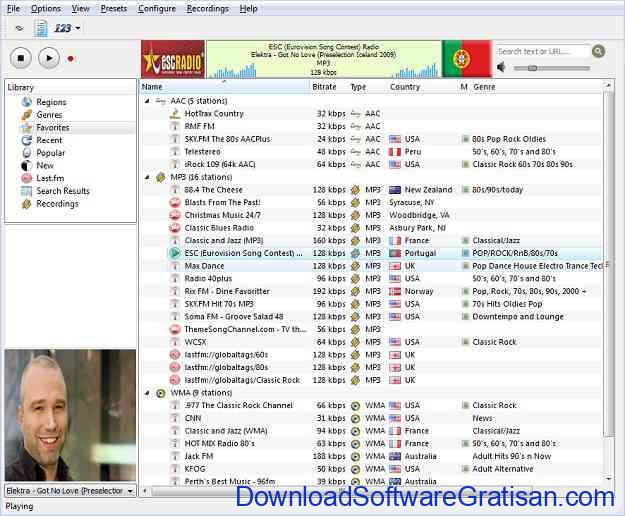625x516 pixels.
Task: Select Last.fm in the Library
Action: [50, 178]
